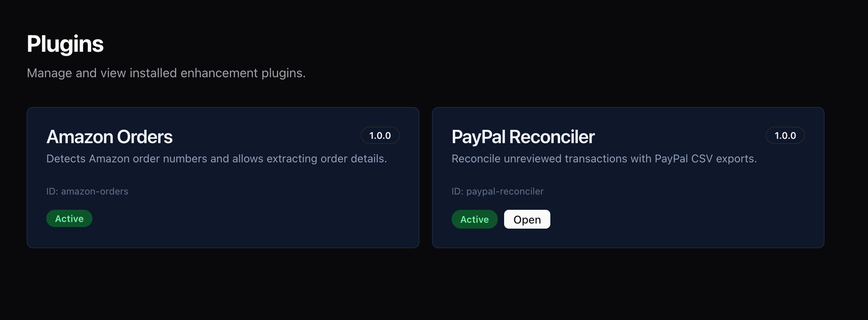Click the PayPal Reconciler description text
Image resolution: width=868 pixels, height=320 pixels.
(604, 159)
